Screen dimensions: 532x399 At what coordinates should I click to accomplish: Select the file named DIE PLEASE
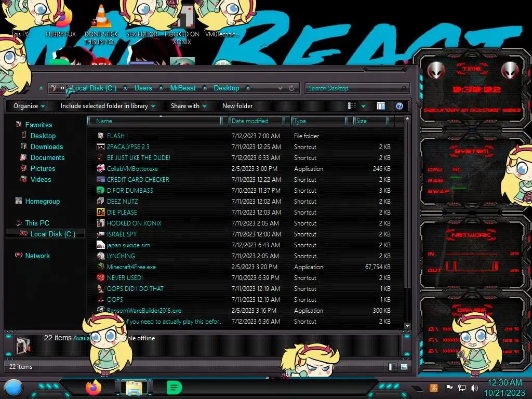pos(122,212)
